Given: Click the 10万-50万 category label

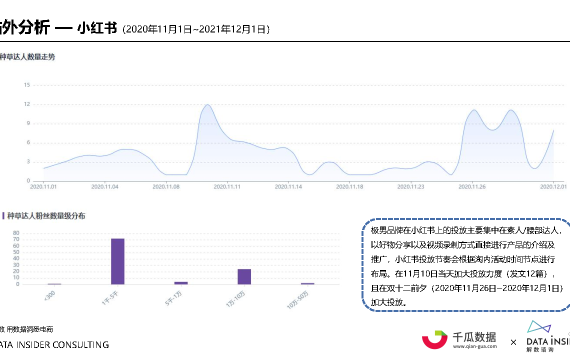Looking at the screenshot, I should (x=298, y=300).
